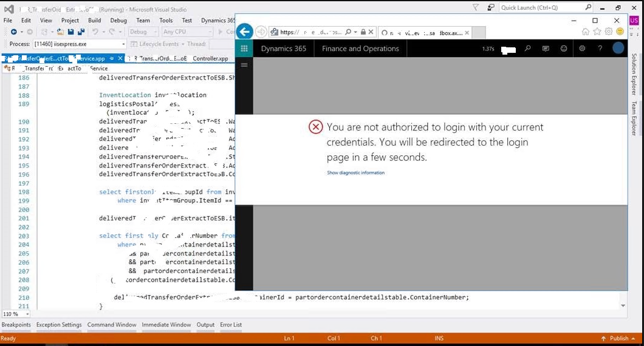Open the Immediate Window tab

coord(166,325)
